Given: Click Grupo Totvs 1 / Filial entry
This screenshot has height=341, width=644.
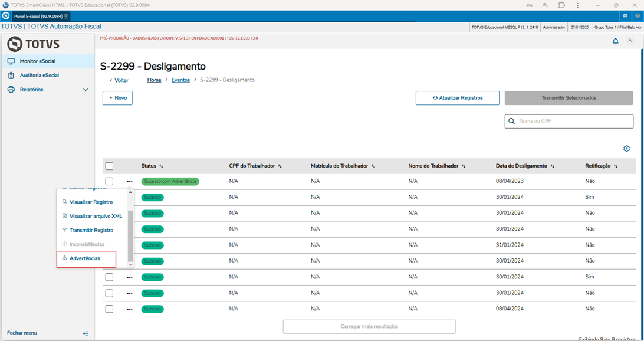Looking at the screenshot, I should (x=617, y=28).
